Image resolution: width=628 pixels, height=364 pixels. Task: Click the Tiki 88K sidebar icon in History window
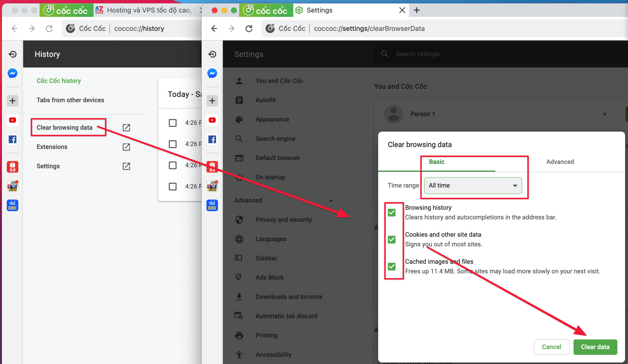tap(13, 205)
